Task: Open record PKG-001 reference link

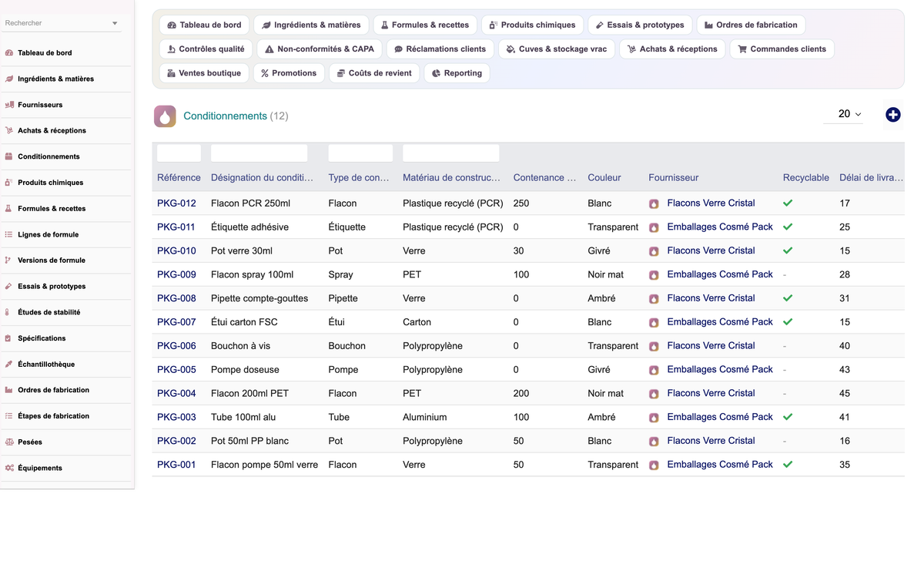Action: click(x=176, y=465)
